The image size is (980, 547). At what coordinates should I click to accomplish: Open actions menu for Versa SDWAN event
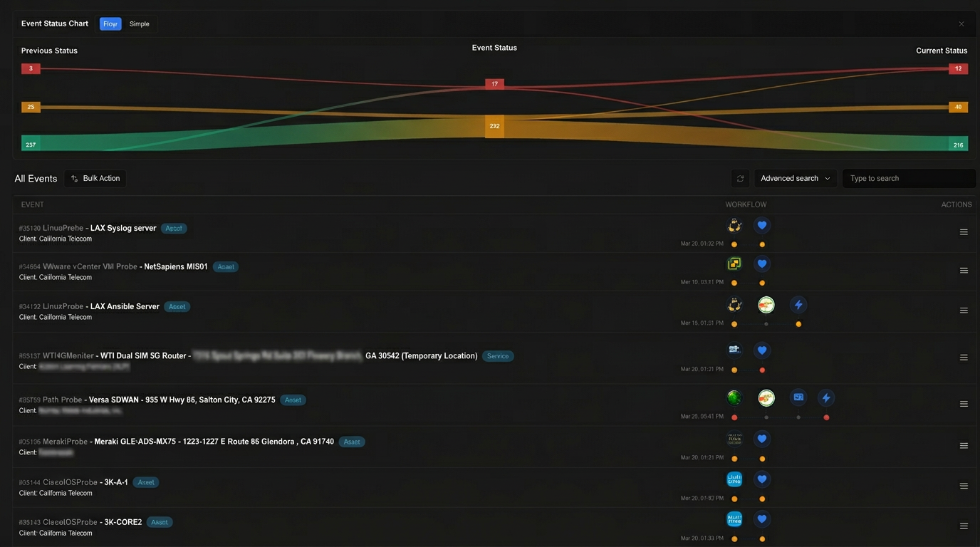tap(964, 404)
